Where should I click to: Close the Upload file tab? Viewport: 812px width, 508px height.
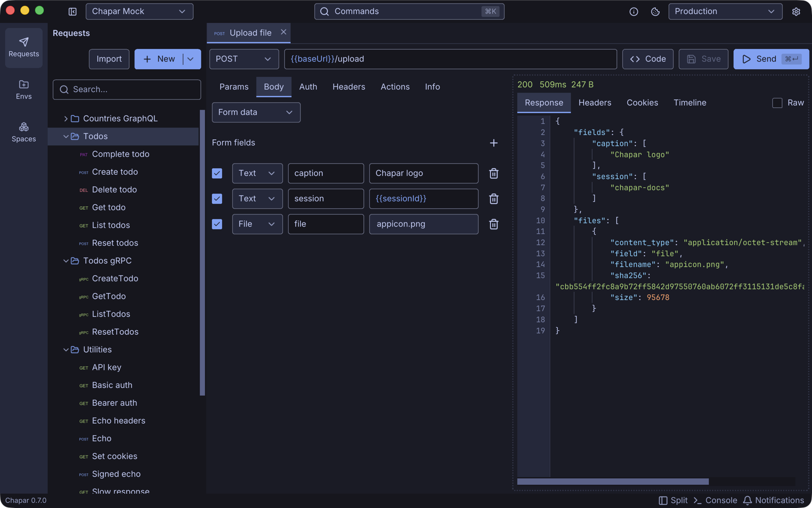[284, 32]
